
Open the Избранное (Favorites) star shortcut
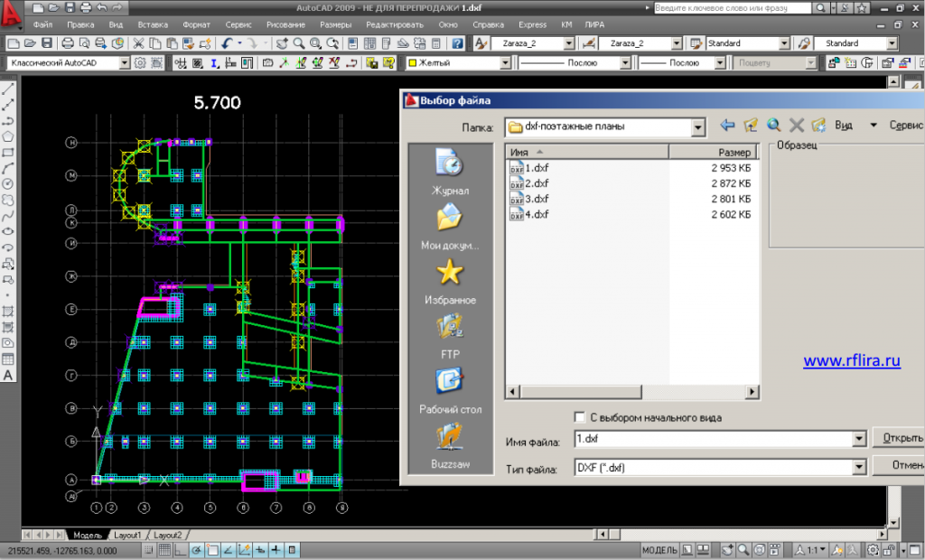[x=449, y=272]
